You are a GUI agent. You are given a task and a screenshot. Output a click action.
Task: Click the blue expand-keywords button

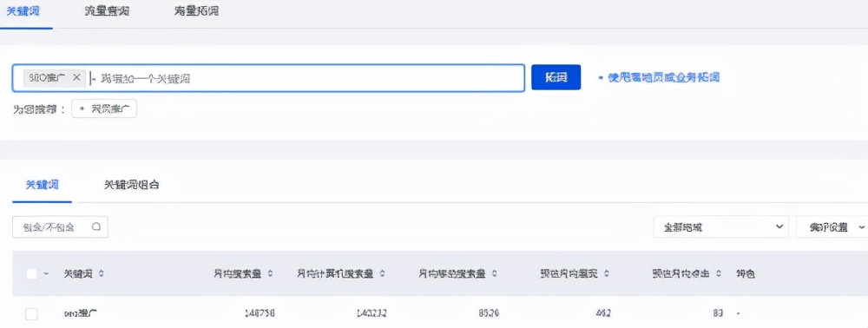(556, 77)
